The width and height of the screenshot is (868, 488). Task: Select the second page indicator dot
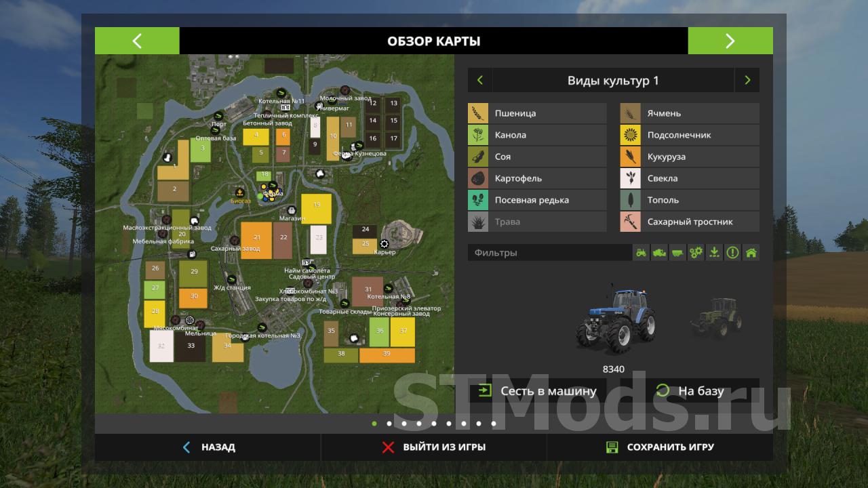389,424
